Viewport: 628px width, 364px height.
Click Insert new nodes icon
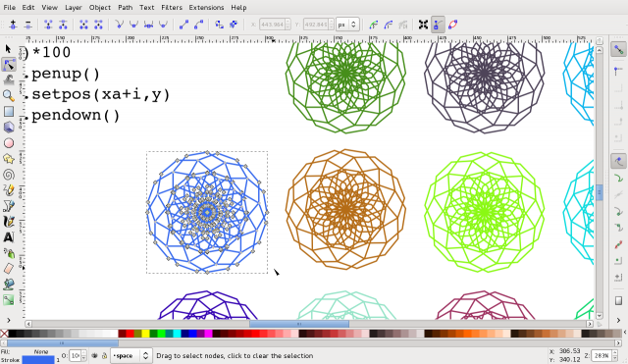13,25
